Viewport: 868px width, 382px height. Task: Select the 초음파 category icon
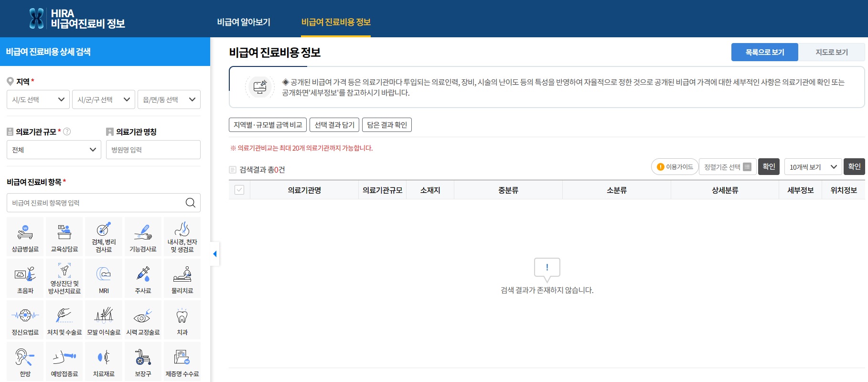pyautogui.click(x=25, y=278)
